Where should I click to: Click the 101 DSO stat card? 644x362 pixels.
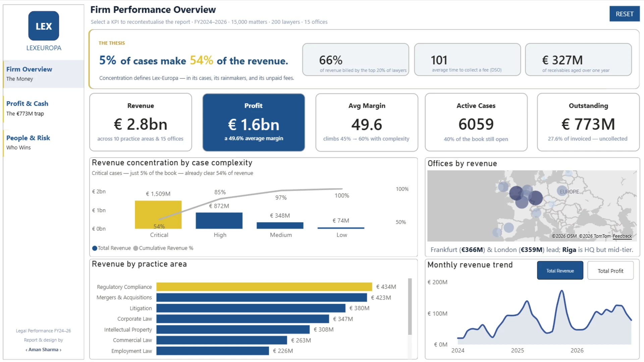pos(467,60)
